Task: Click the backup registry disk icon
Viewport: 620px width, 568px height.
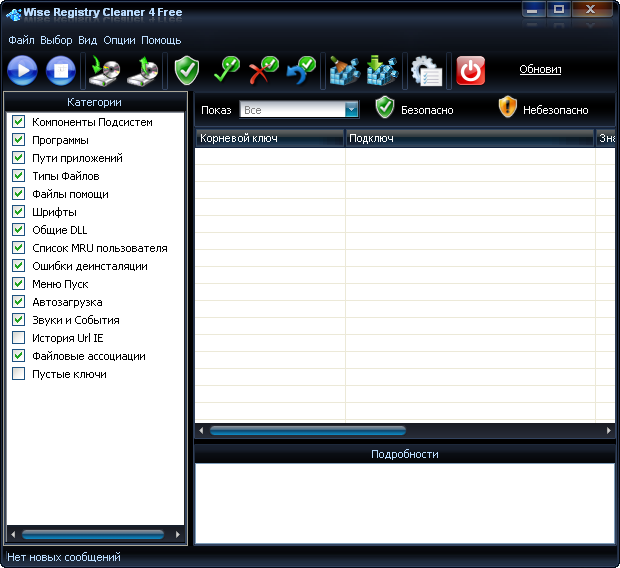Action: point(104,71)
